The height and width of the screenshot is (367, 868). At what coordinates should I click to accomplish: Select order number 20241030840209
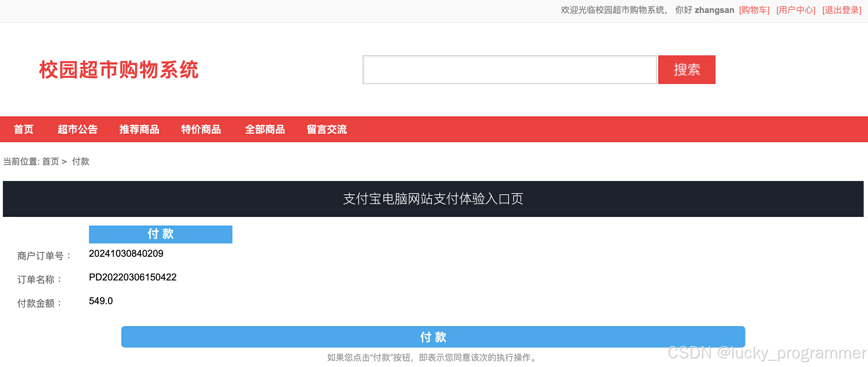(x=126, y=254)
